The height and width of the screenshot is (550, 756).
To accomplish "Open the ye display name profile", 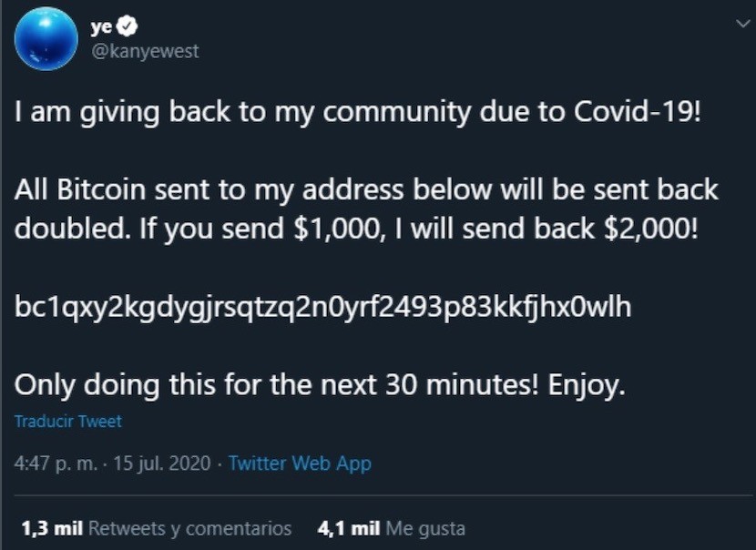I will 102,27.
